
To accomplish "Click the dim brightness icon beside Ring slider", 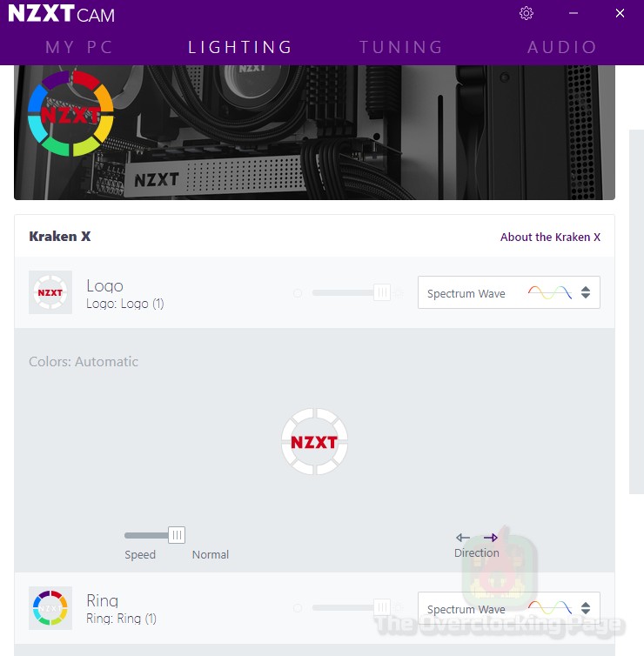I will (x=298, y=608).
